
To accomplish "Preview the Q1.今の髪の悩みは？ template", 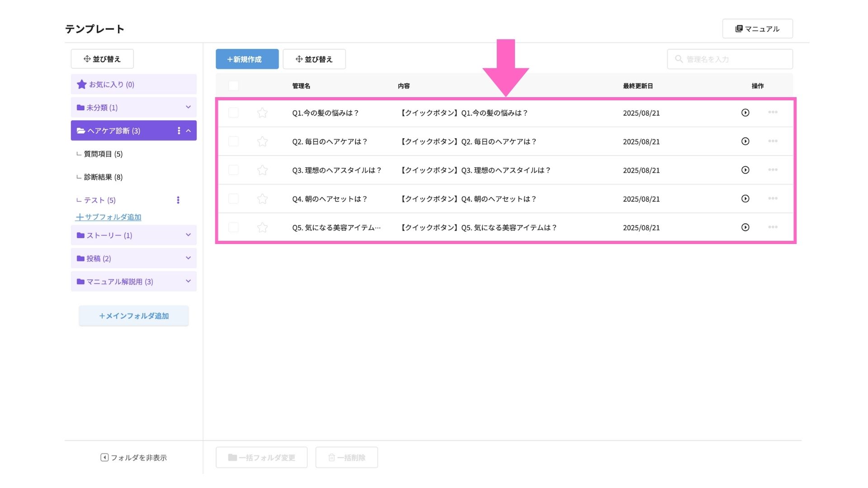I will pos(745,113).
